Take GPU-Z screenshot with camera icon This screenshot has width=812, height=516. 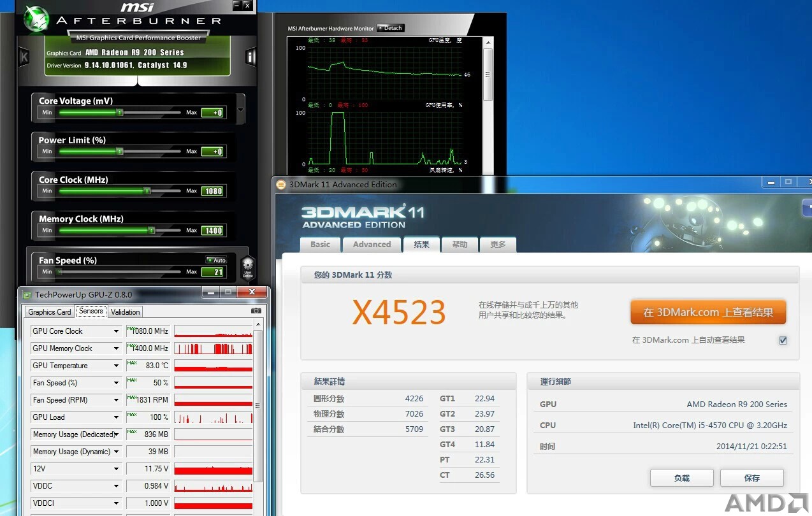tap(256, 311)
